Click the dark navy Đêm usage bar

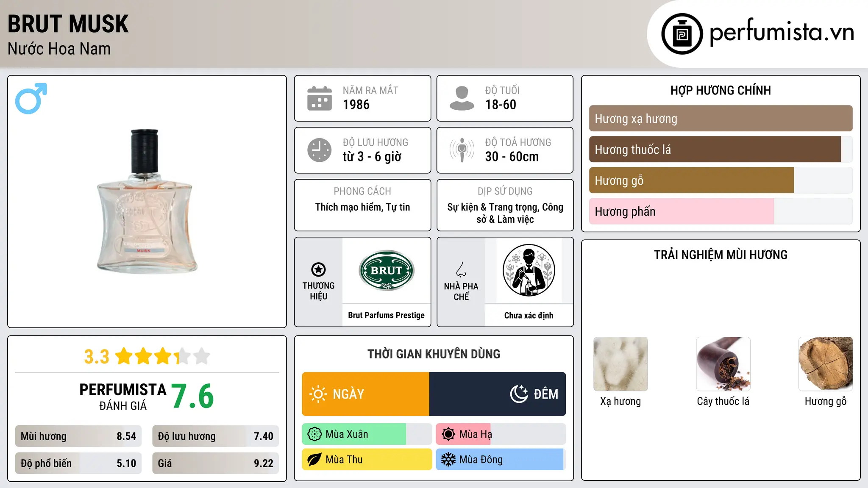click(498, 394)
